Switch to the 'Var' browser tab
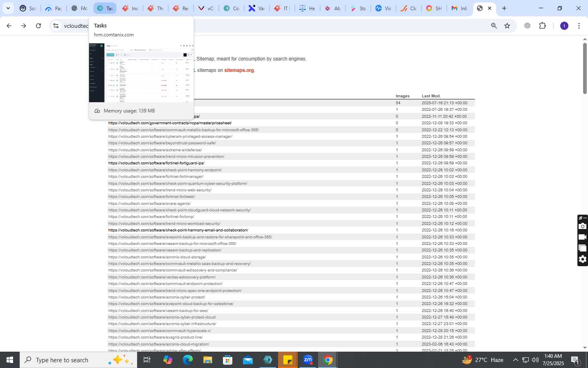Screen dimensions: 588x368 [x=256, y=8]
